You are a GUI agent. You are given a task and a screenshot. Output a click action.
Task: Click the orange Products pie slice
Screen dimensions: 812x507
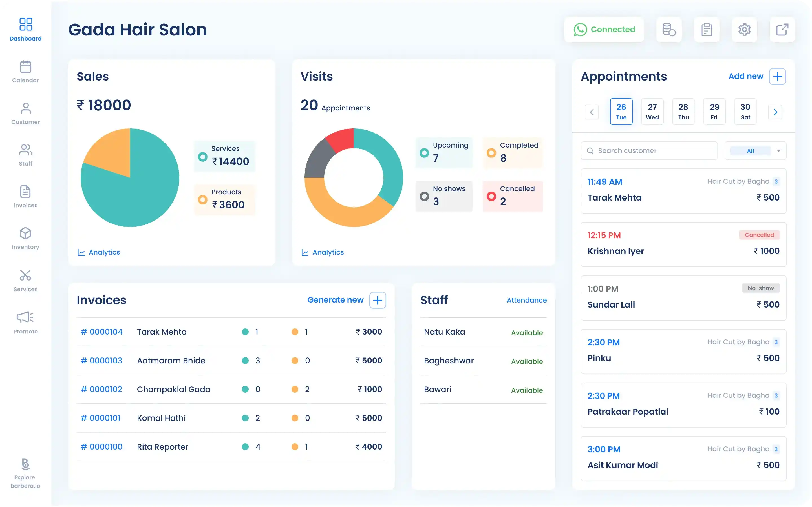[112, 151]
